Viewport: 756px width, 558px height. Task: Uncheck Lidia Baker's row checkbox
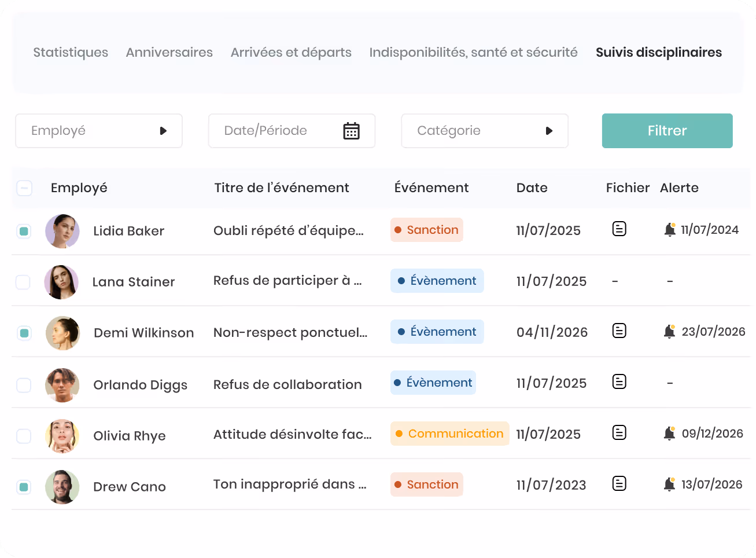click(x=24, y=232)
